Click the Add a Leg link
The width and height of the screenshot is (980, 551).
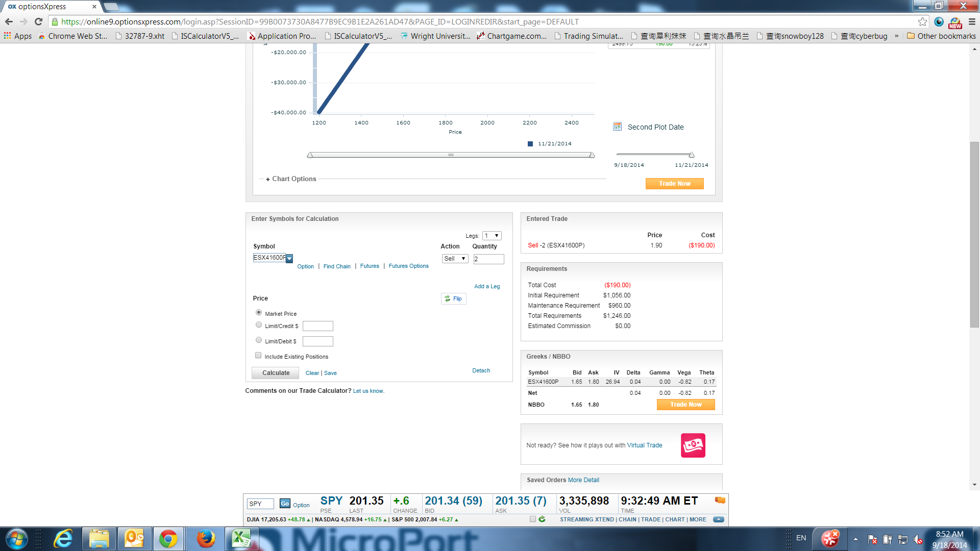[487, 286]
